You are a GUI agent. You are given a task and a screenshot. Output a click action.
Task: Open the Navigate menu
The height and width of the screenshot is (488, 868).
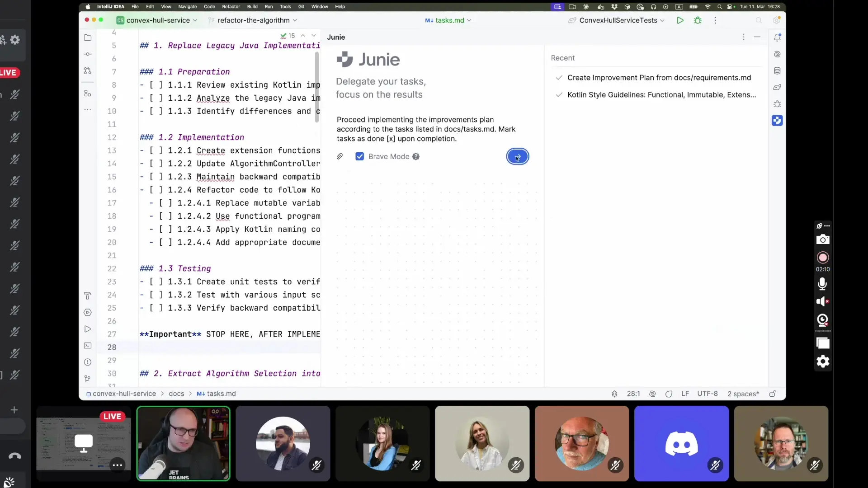tap(188, 7)
